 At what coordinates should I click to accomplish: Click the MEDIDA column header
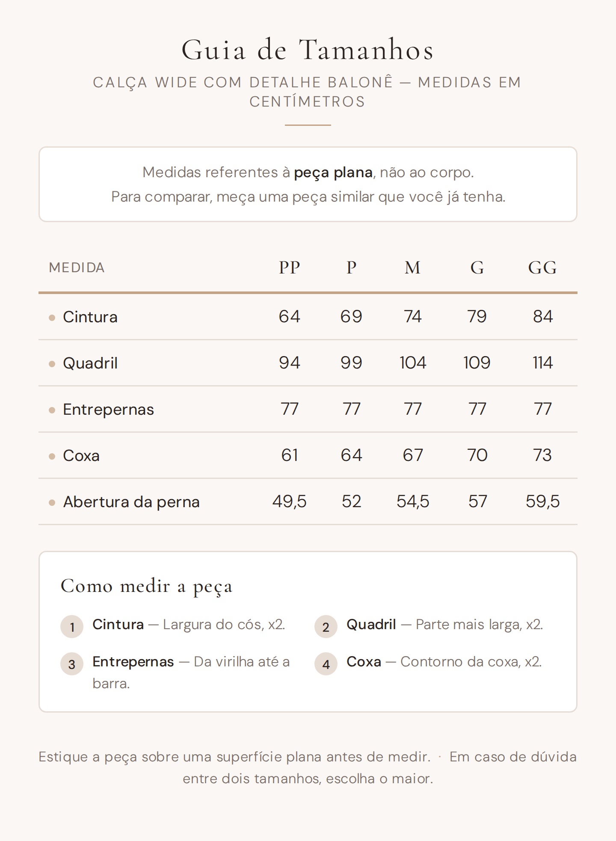pyautogui.click(x=77, y=267)
